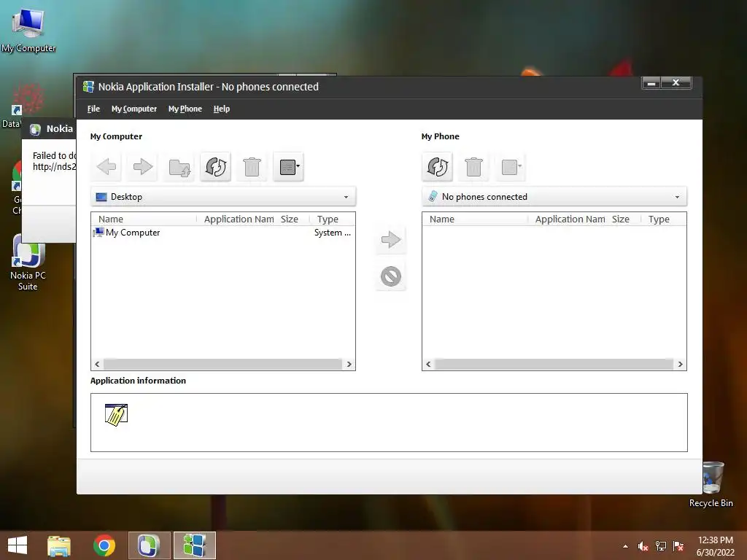Viewport: 747px width, 560px height.
Task: Install application to phone arrow button
Action: 391,239
